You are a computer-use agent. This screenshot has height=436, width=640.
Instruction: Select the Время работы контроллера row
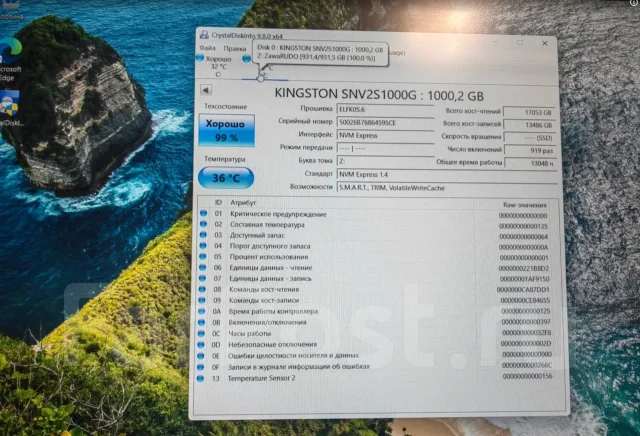click(376, 311)
